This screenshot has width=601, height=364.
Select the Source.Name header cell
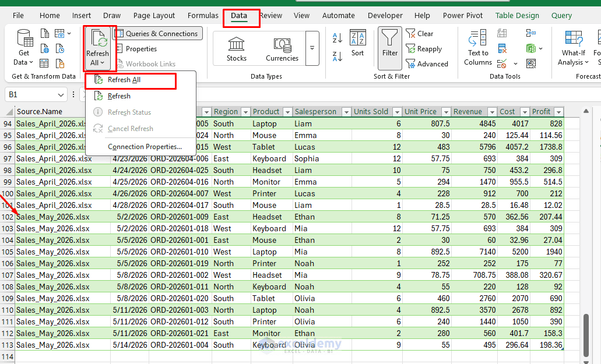[x=50, y=112]
